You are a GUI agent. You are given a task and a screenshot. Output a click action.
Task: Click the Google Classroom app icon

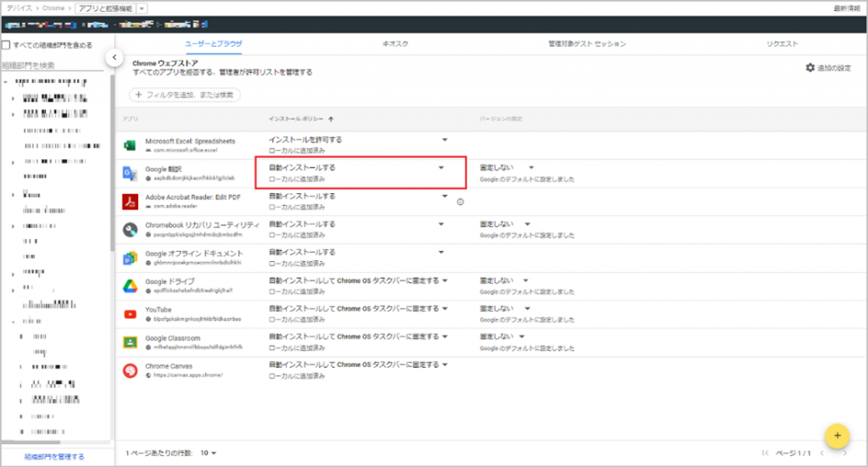coord(130,342)
